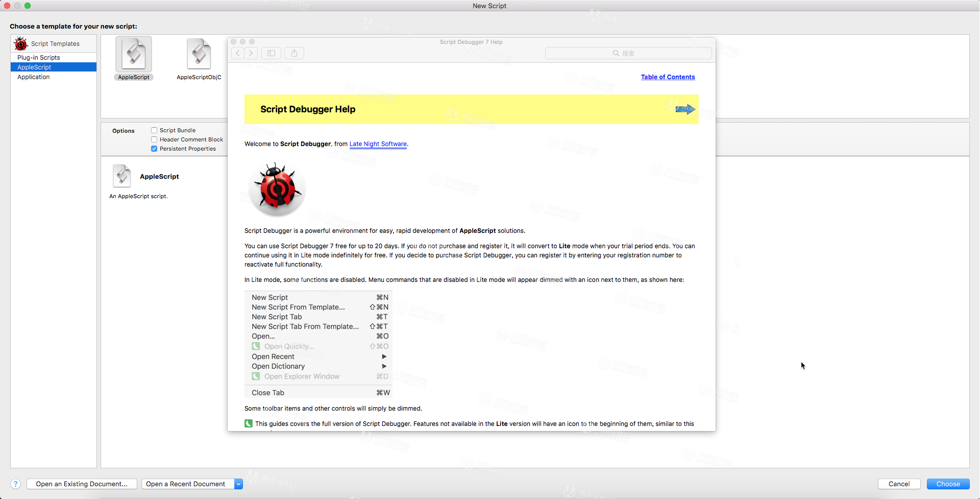Viewport: 980px width, 499px height.
Task: Open the Late Night Software link
Action: pos(378,144)
